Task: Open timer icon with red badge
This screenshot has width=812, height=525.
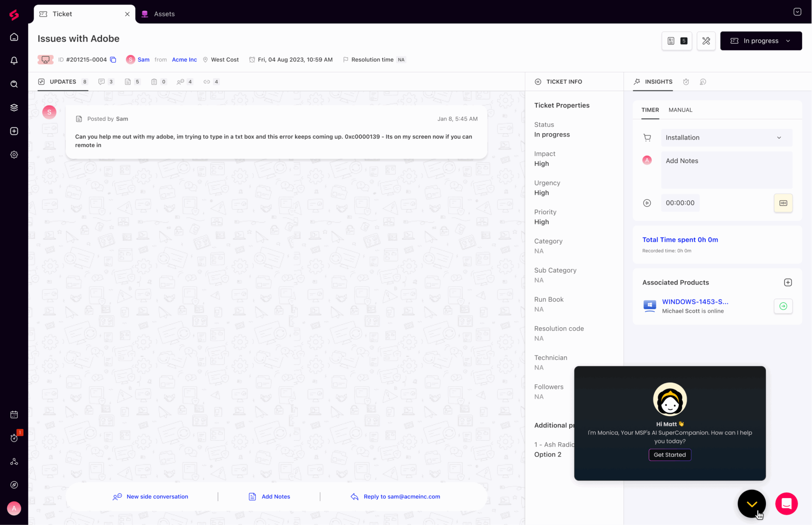Action: click(15, 437)
